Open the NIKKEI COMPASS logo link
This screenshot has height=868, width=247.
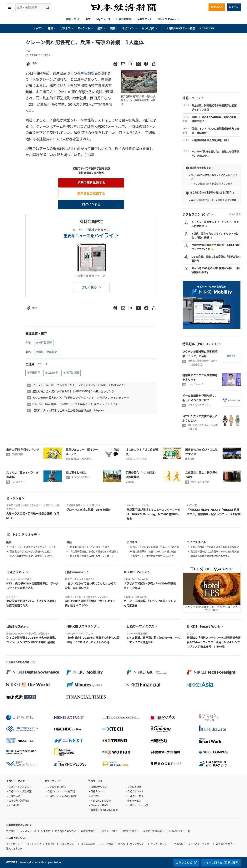213,752
